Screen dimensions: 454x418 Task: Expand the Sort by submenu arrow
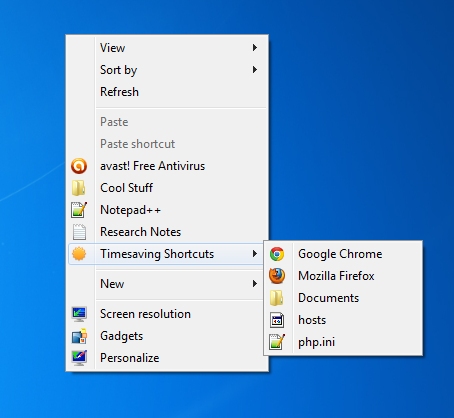pyautogui.click(x=255, y=70)
